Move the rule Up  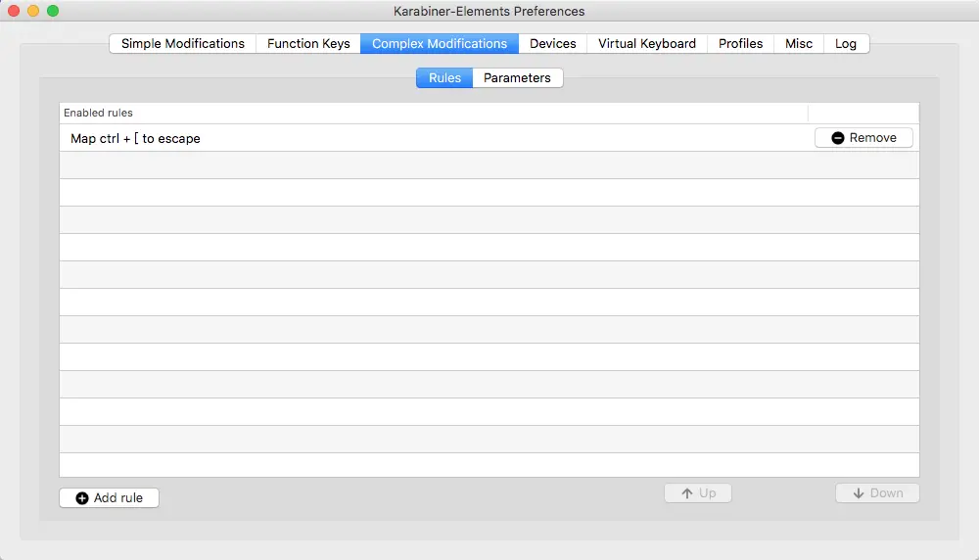[x=698, y=493]
